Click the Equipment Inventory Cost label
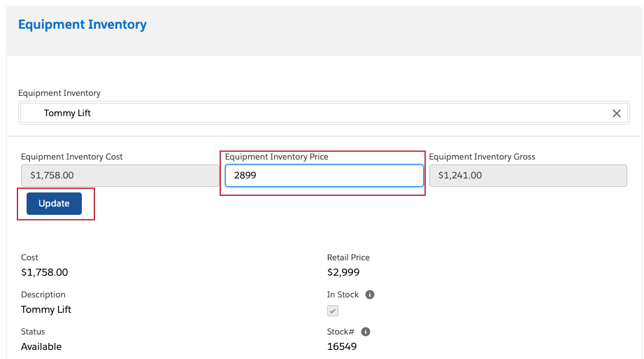 click(x=72, y=157)
